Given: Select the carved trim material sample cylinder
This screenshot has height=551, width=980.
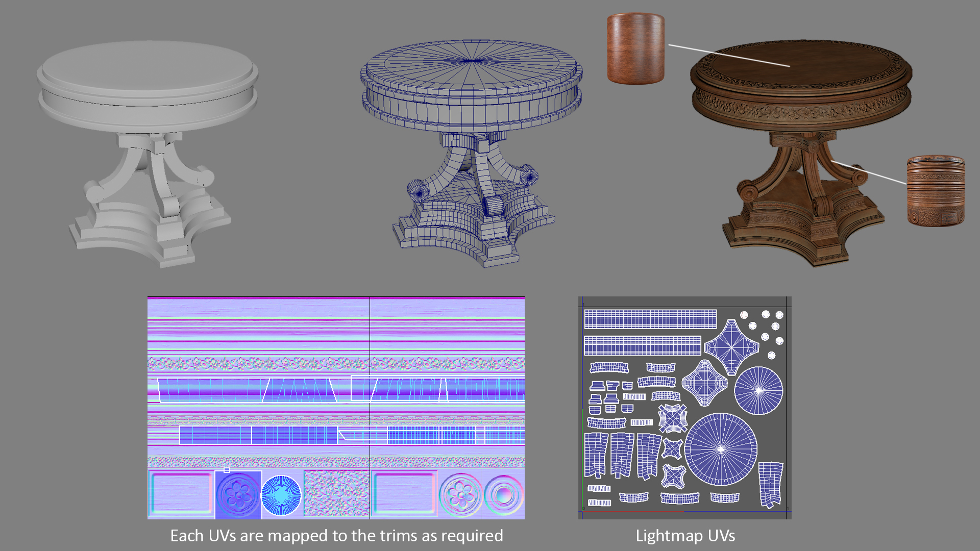Looking at the screenshot, I should click(935, 191).
